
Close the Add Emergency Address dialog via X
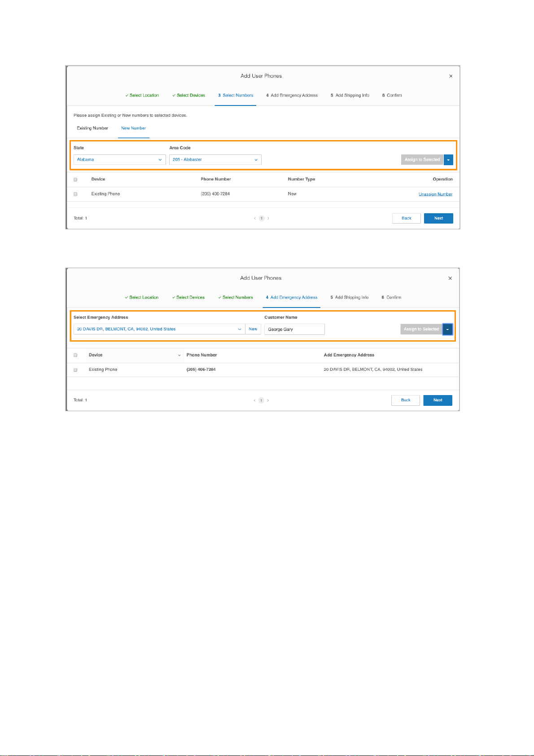tap(450, 278)
